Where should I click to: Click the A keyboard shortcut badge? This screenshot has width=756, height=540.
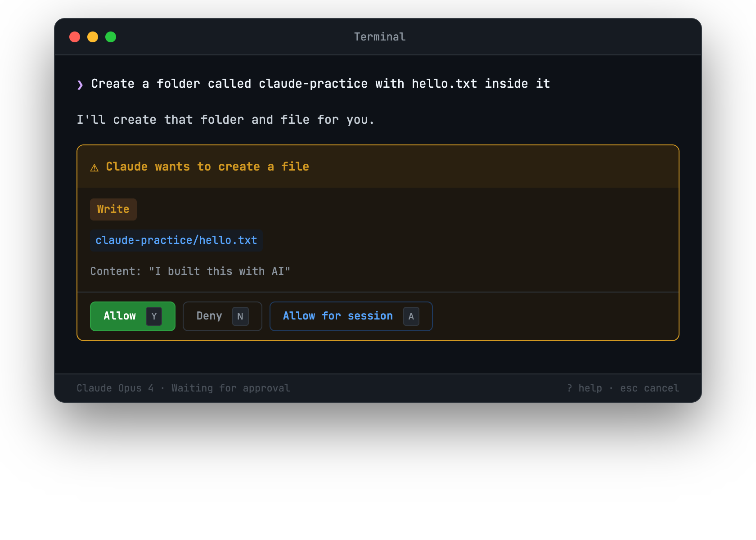[411, 316]
